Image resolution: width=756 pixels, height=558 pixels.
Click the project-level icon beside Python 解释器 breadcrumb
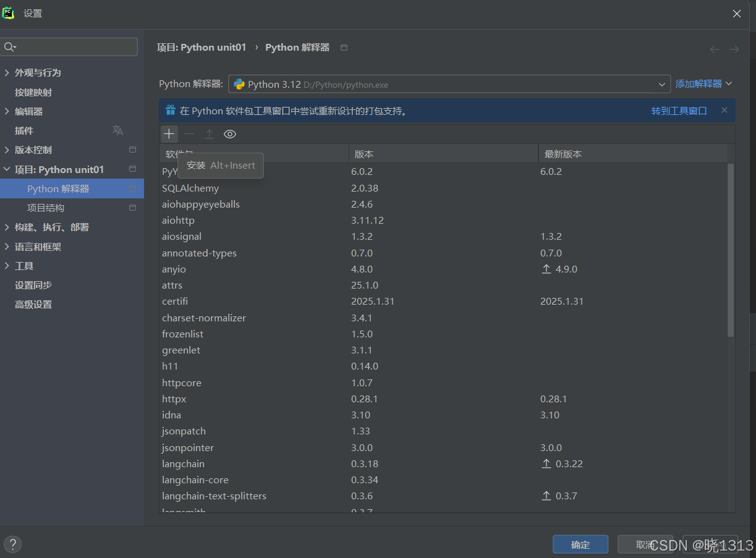(344, 48)
